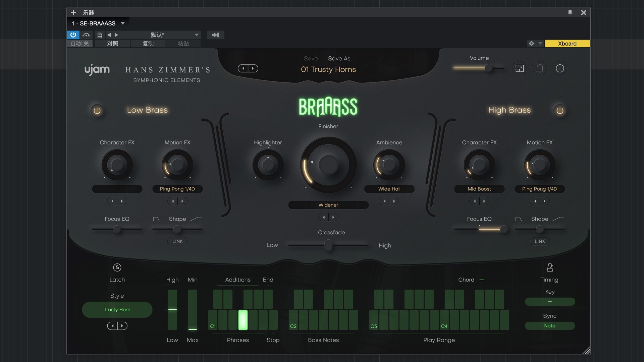Toggle the High Brass power button
The height and width of the screenshot is (362, 644).
point(560,110)
